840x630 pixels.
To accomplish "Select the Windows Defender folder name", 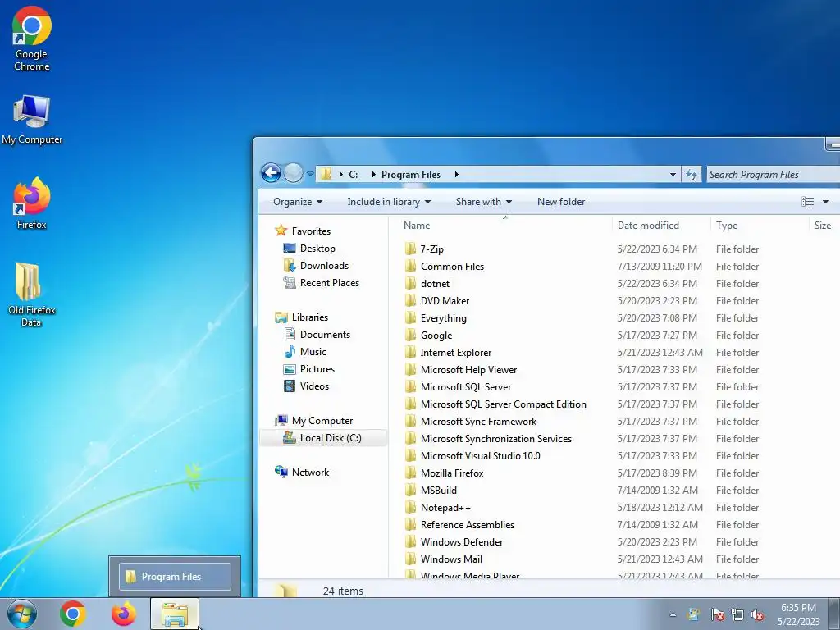I will pyautogui.click(x=462, y=541).
